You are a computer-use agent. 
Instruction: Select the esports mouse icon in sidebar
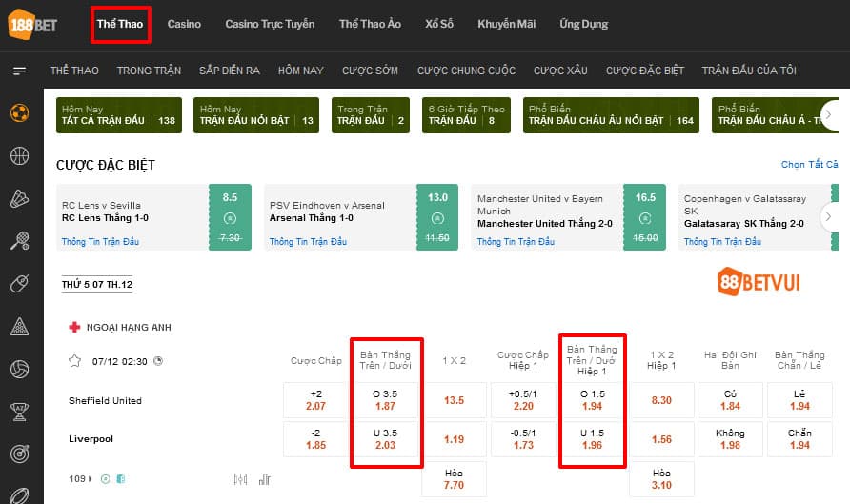point(19,283)
